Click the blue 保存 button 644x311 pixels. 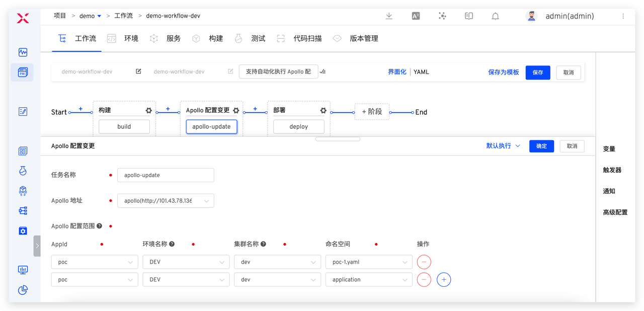538,72
